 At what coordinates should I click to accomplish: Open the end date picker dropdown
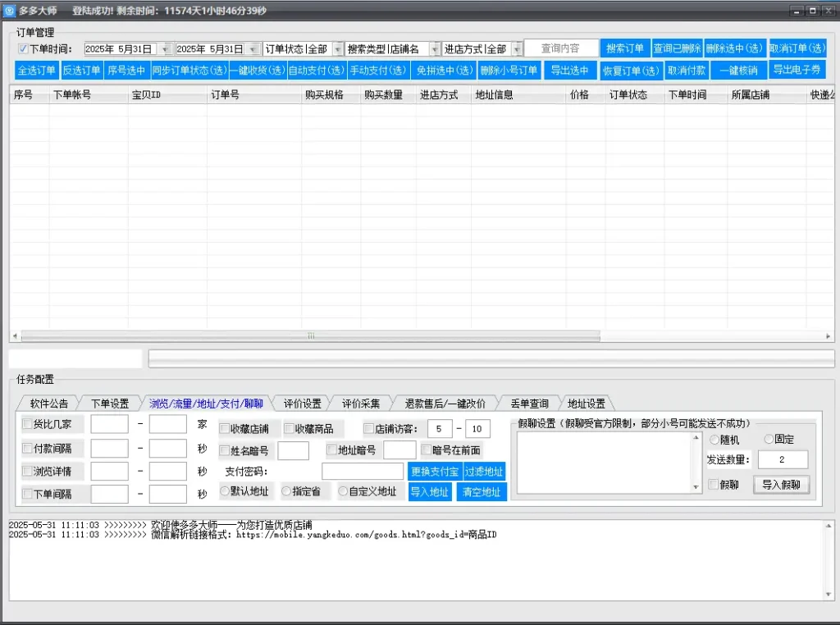[253, 48]
